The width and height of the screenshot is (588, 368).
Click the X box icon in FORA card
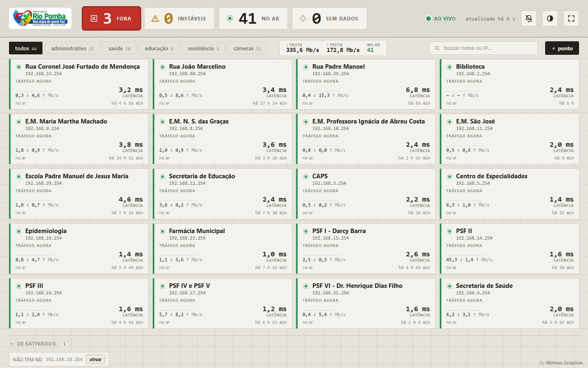[94, 18]
